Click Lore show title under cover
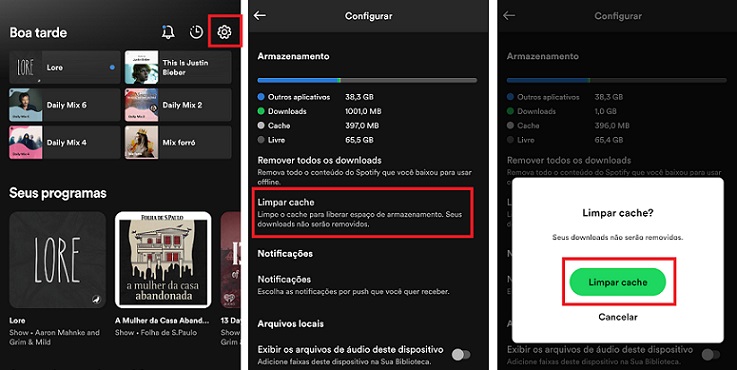 pos(17,321)
